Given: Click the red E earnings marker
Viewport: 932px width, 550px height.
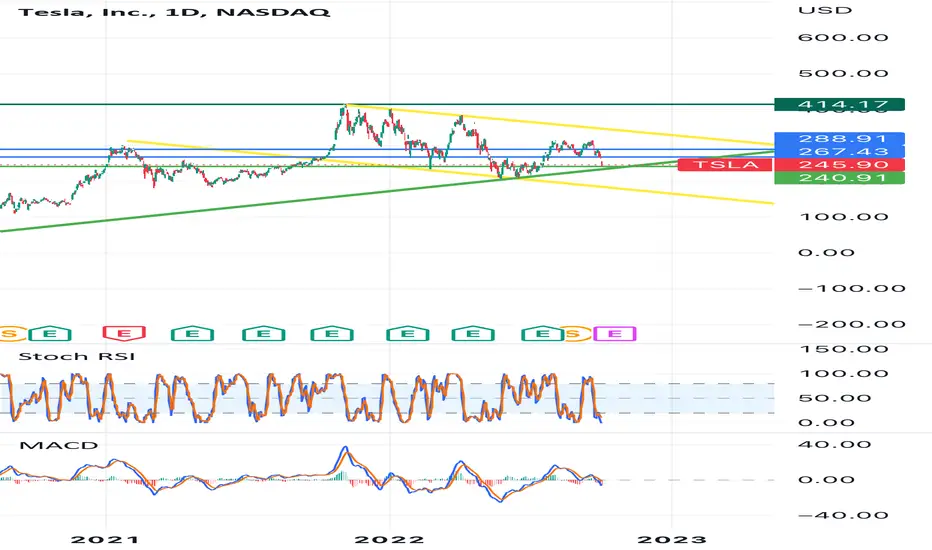Looking at the screenshot, I should tap(124, 334).
